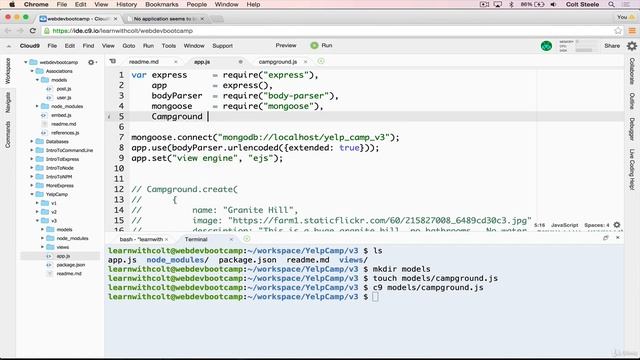Click user avatar icon near Share
640x360 pixels.
546,46
